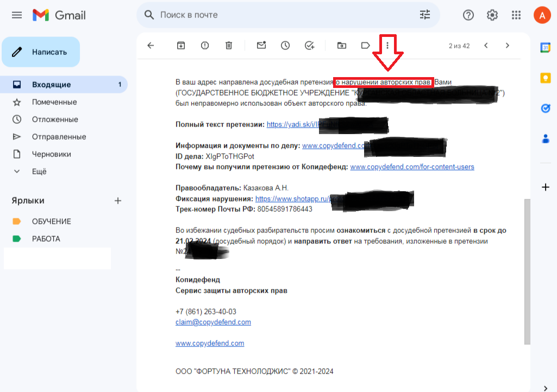Open Google apps grid
Screen dimensions: 557x392
[516, 15]
